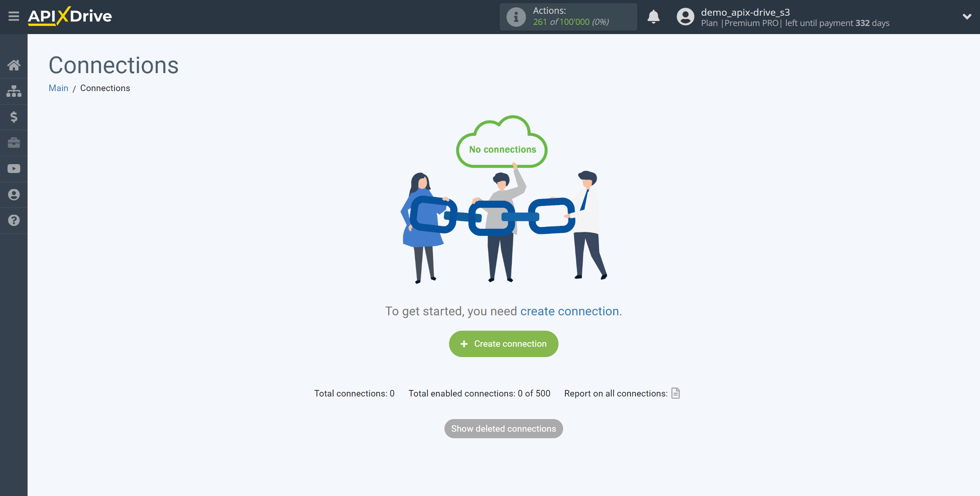
Task: Click the home/main dashboard icon
Action: 13,65
